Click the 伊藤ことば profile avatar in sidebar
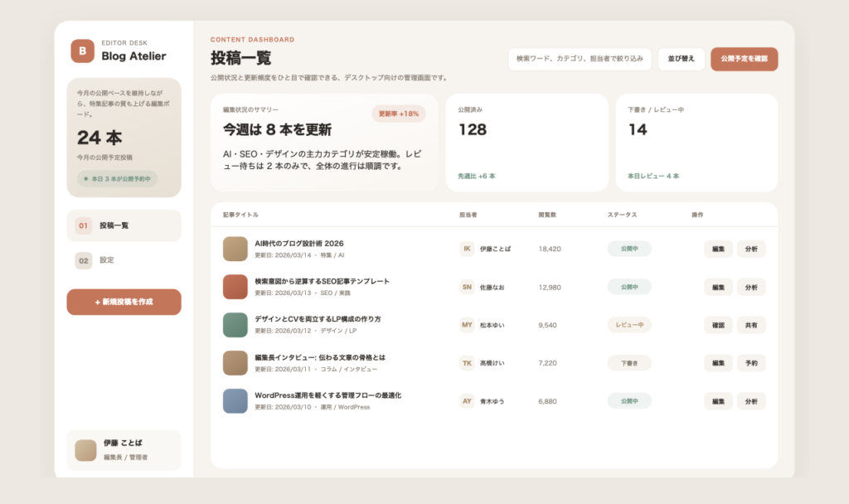The image size is (849, 504). [85, 450]
